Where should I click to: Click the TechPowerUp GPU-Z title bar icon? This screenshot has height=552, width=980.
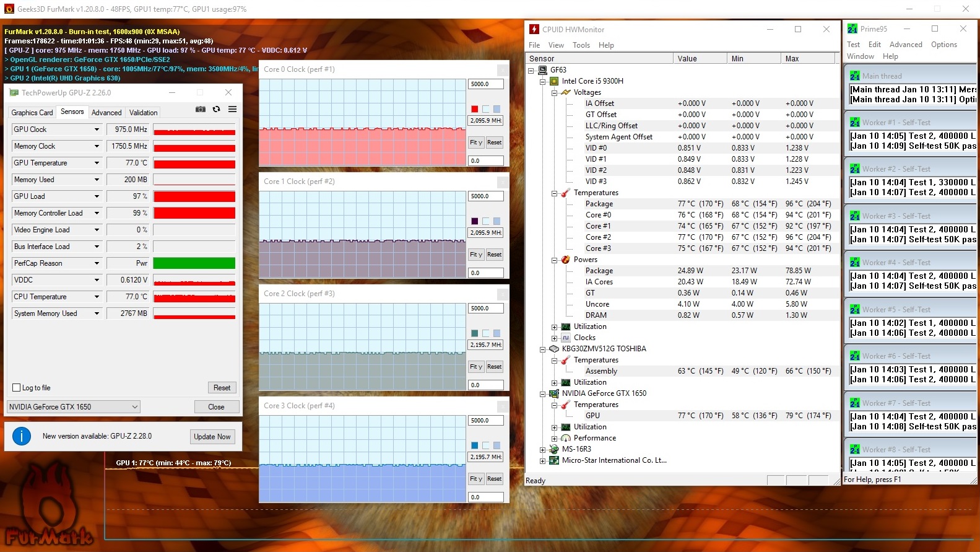coord(14,93)
